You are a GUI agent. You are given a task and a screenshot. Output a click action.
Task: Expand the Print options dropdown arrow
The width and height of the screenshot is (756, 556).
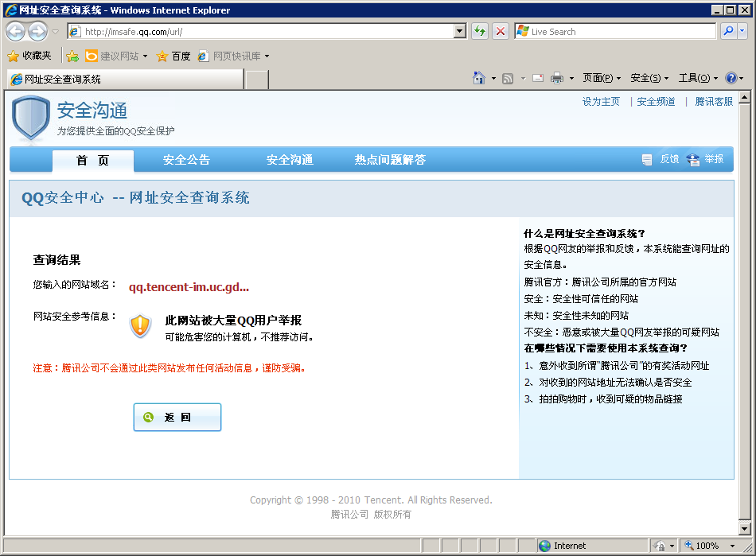click(572, 78)
